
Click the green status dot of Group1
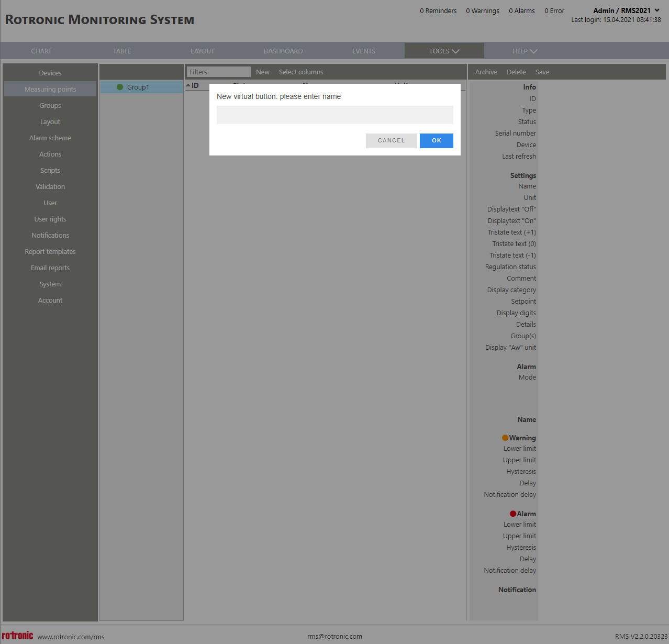coord(120,87)
